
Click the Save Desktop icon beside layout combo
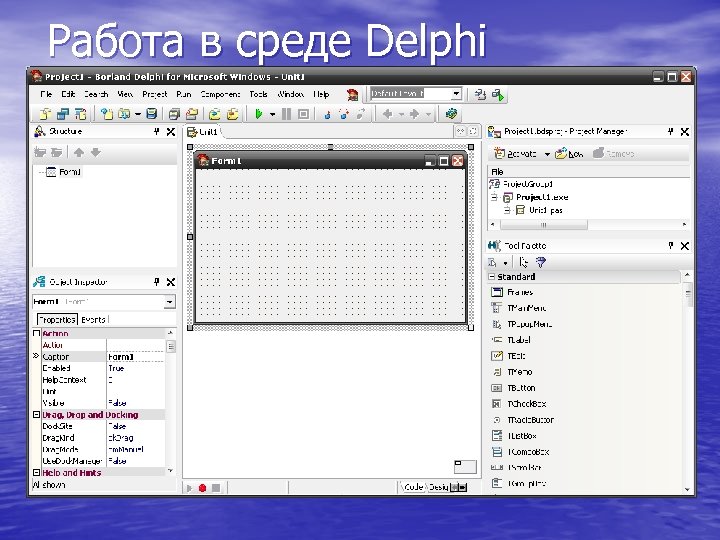pos(480,95)
